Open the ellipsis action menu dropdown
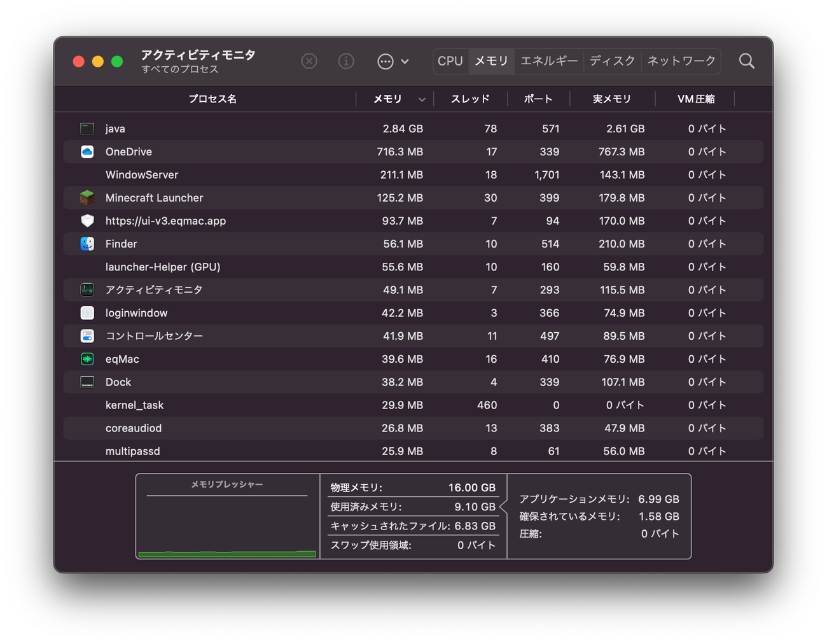This screenshot has width=827, height=644. coord(393,61)
